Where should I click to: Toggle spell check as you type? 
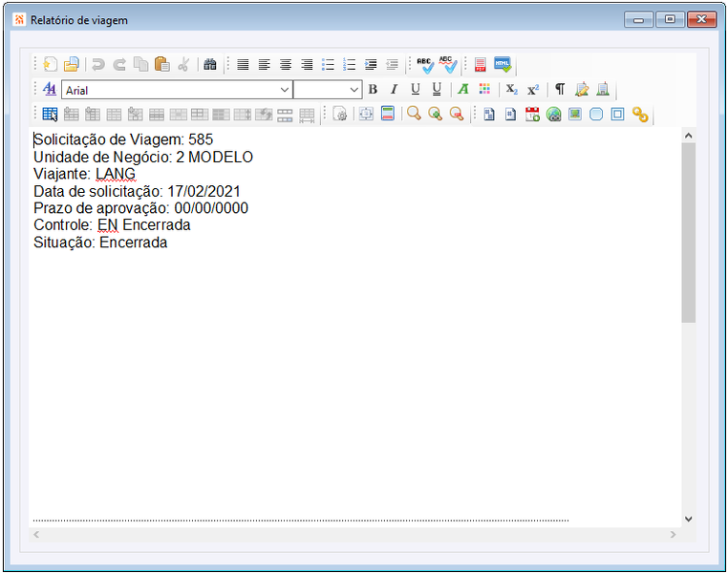point(448,65)
